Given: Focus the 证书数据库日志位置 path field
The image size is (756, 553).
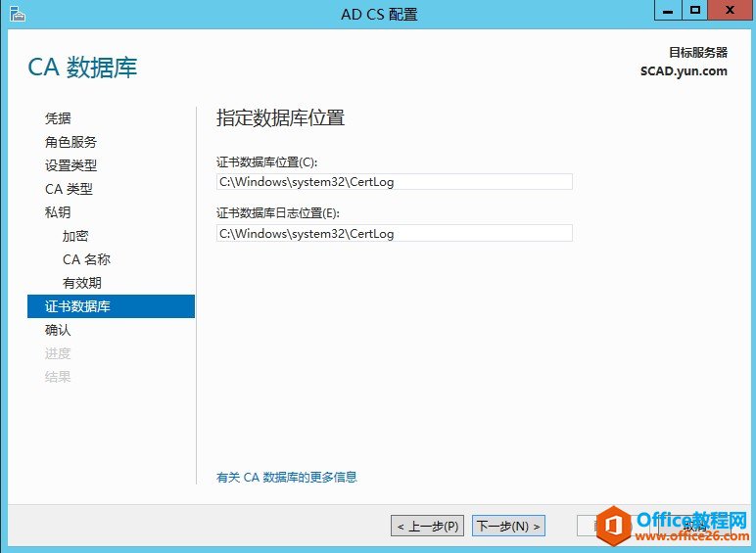Looking at the screenshot, I should (x=394, y=233).
